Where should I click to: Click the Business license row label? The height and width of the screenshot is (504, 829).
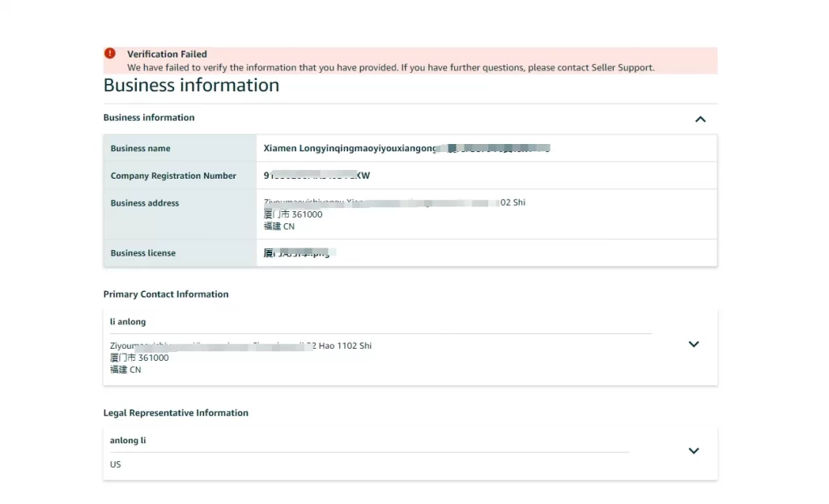[x=142, y=252]
